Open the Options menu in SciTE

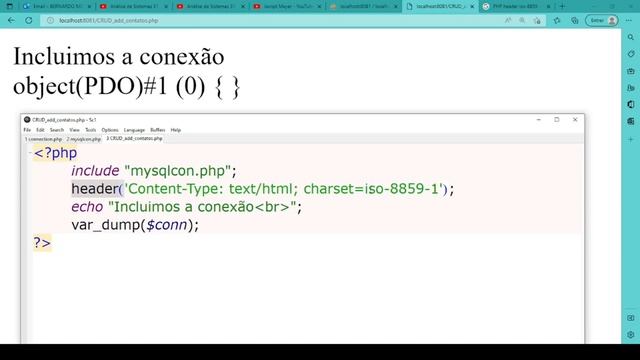pos(110,130)
